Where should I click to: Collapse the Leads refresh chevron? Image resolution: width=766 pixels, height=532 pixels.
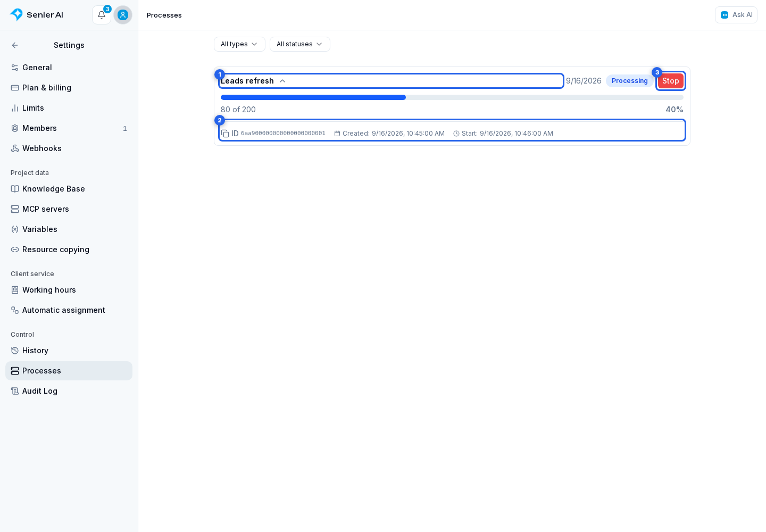click(282, 81)
